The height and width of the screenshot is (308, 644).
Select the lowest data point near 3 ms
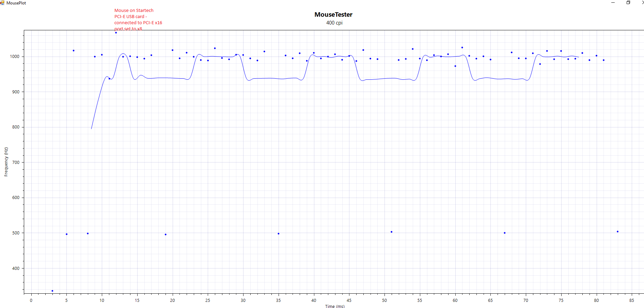(x=52, y=291)
